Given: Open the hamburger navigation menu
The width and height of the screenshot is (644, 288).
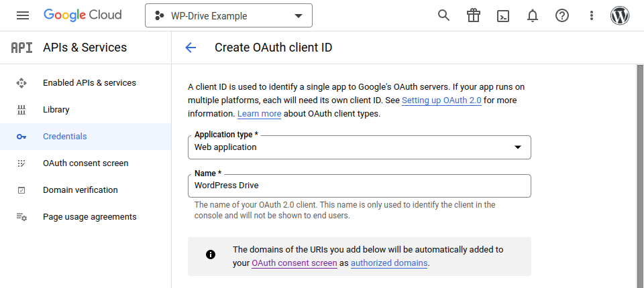Looking at the screenshot, I should coord(23,15).
